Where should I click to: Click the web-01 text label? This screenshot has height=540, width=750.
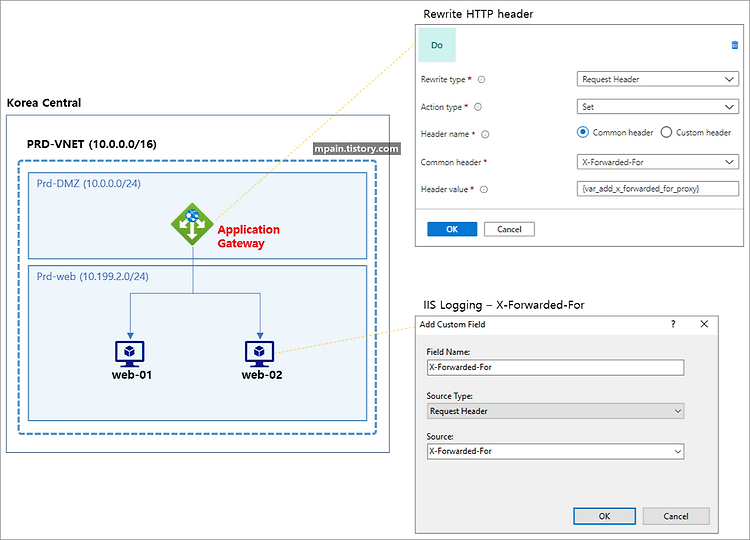[x=132, y=375]
